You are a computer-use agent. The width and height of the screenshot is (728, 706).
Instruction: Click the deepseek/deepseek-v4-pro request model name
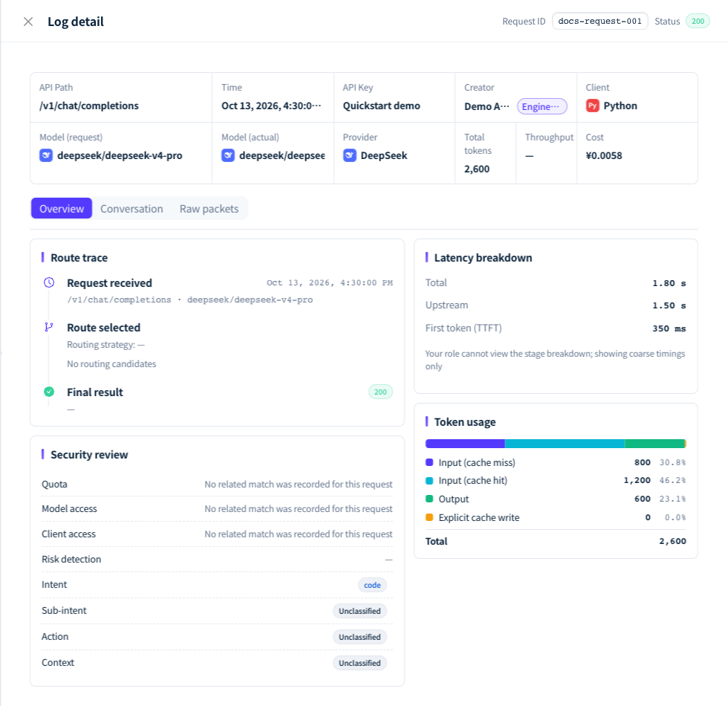pyautogui.click(x=120, y=155)
